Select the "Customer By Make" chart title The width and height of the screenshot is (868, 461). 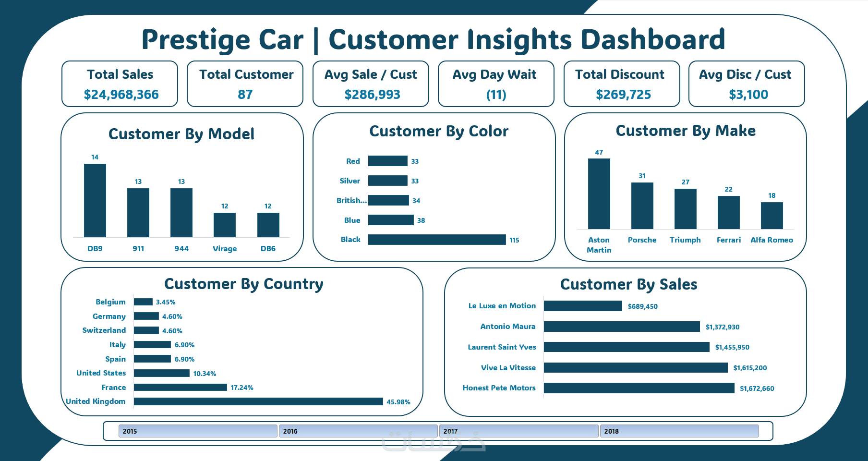(686, 131)
